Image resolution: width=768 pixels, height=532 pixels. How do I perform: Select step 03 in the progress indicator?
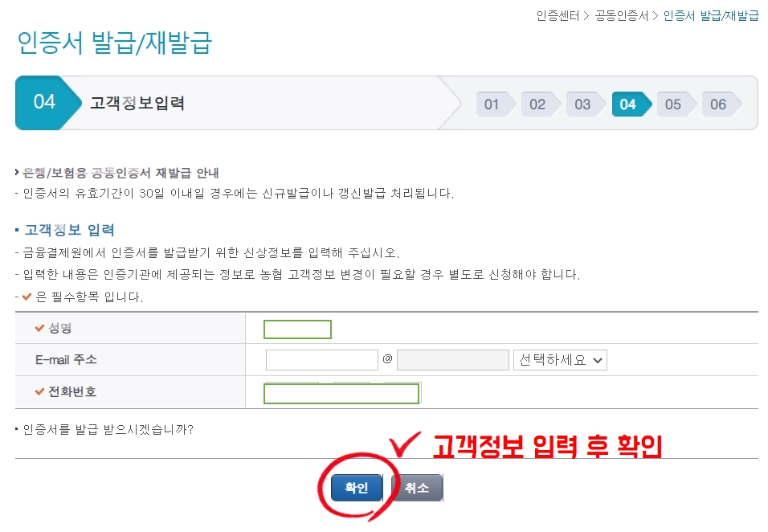point(585,104)
